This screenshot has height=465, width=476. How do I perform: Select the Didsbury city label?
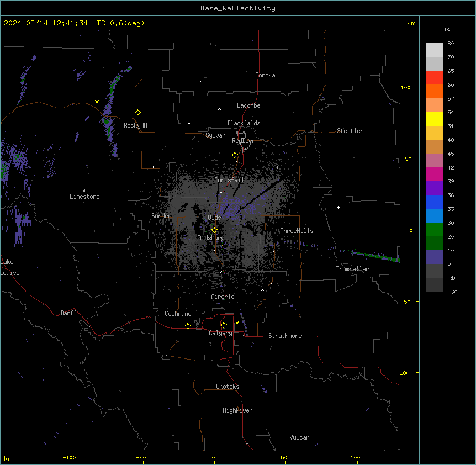coord(211,238)
